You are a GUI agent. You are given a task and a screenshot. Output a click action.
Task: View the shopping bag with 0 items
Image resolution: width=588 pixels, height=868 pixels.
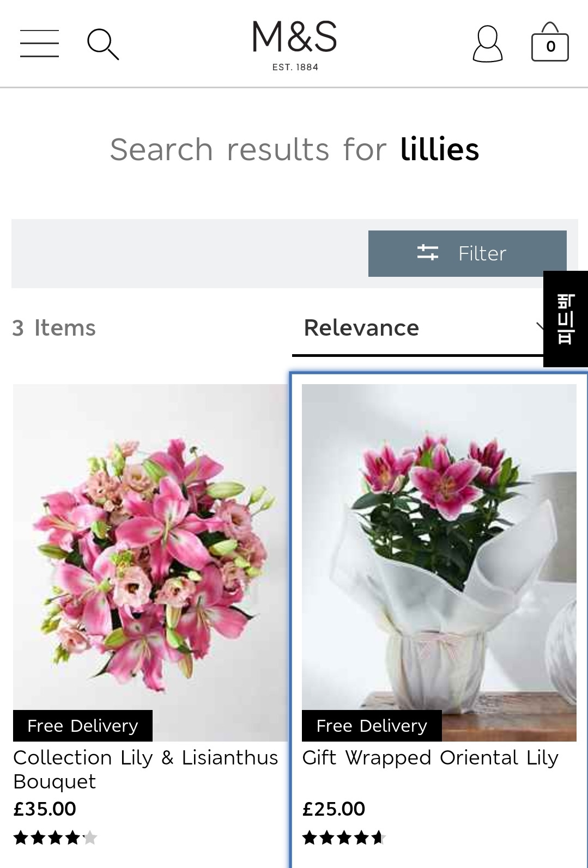tap(550, 42)
